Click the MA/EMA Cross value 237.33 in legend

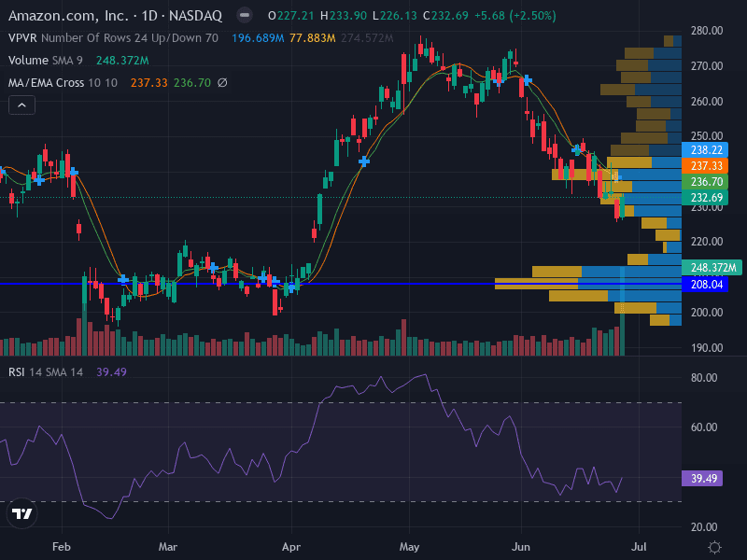click(149, 83)
